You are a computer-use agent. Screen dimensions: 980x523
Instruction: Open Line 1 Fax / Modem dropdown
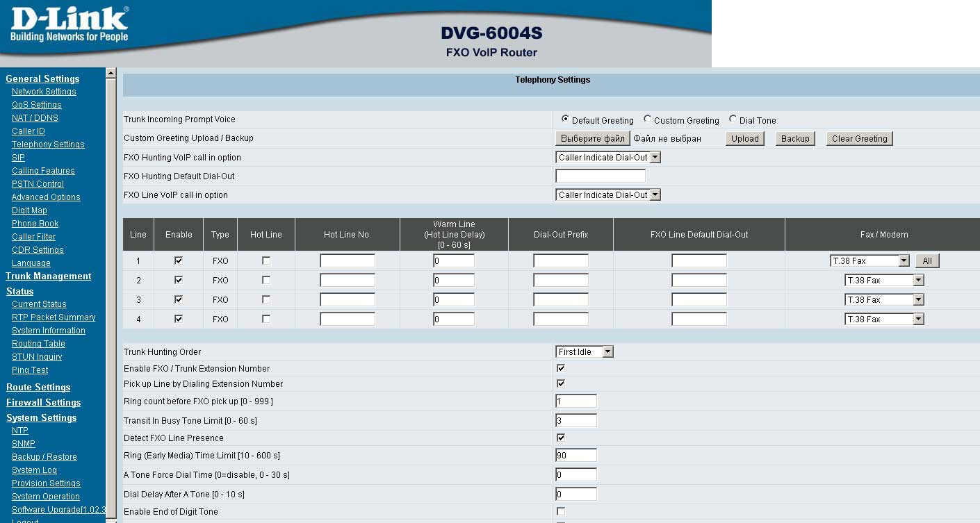coord(869,261)
